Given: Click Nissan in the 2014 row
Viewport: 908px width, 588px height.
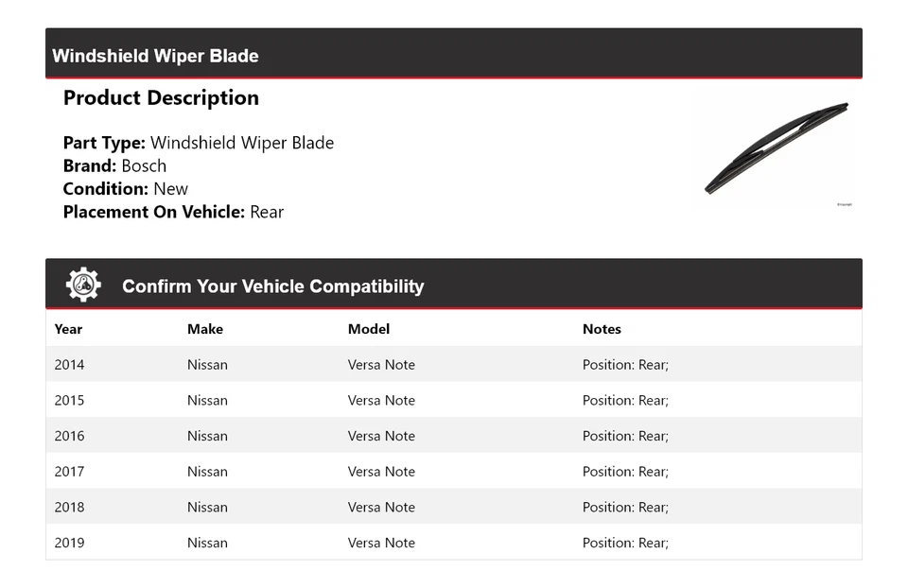Looking at the screenshot, I should click(207, 365).
